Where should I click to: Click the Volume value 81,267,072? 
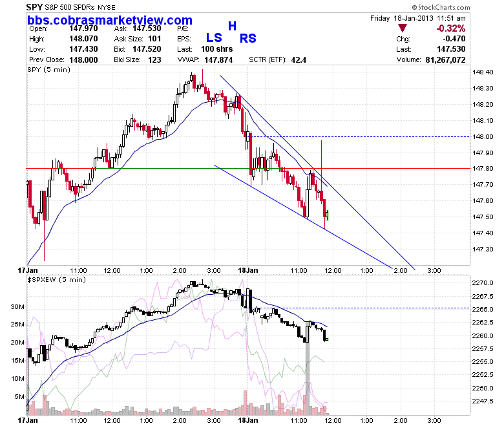[445, 60]
